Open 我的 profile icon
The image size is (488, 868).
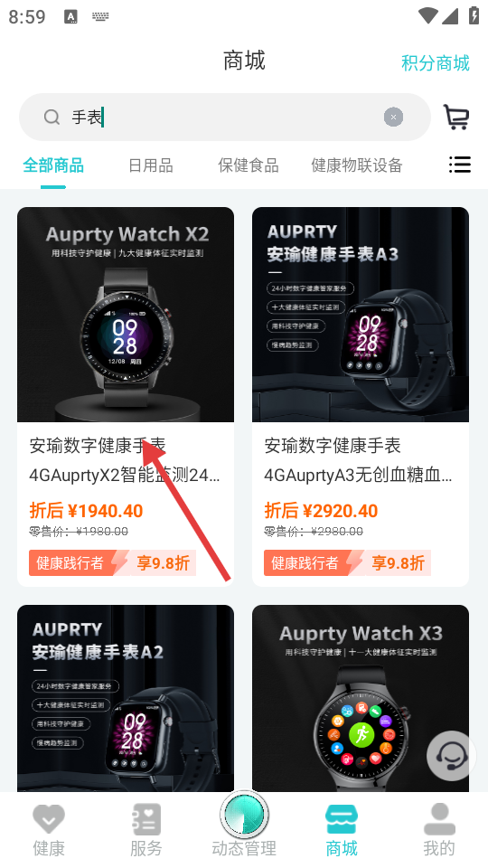tap(439, 819)
